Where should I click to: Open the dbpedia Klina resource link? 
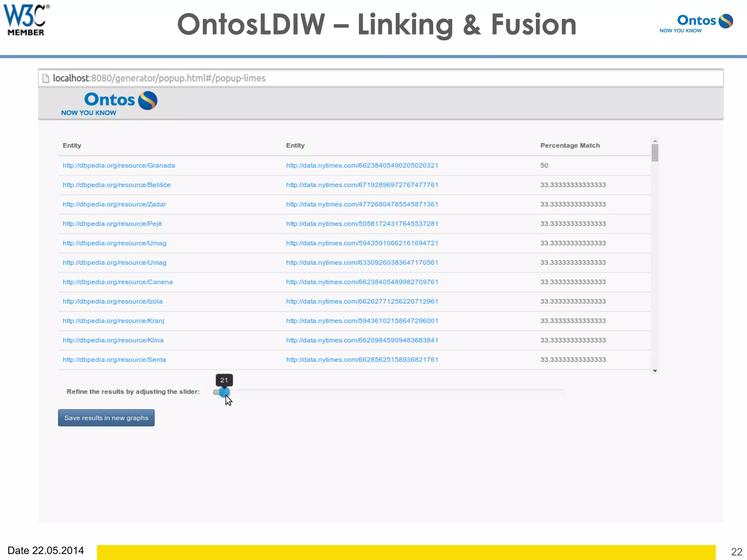coord(113,340)
